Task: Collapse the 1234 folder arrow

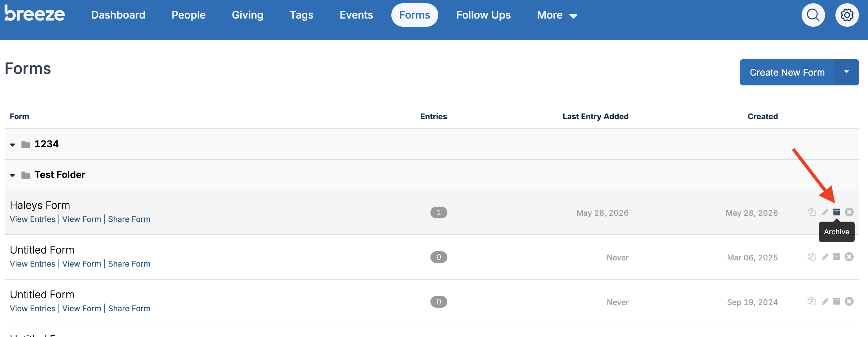Action: pos(12,145)
